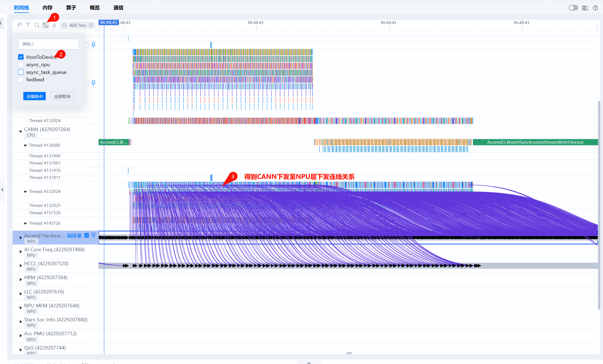The height and width of the screenshot is (364, 603).
Task: Click the 偏移量 link on Ascend Hardware row
Action: 74,235
